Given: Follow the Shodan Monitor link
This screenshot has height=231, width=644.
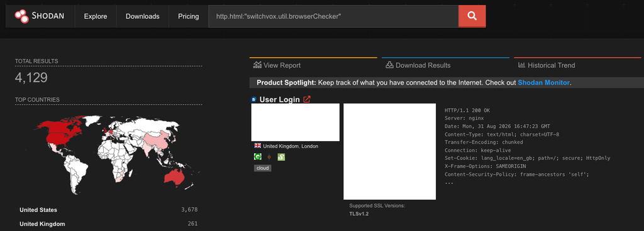Looking at the screenshot, I should 543,82.
